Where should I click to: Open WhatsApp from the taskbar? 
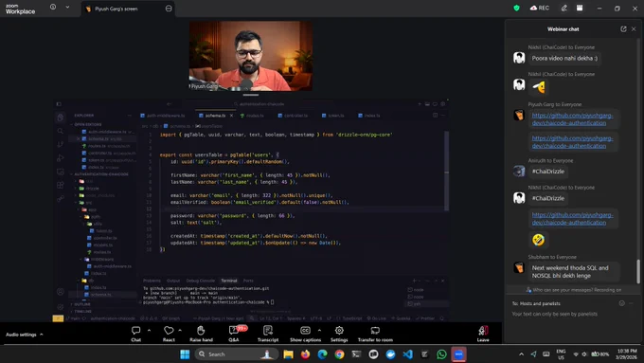441,354
